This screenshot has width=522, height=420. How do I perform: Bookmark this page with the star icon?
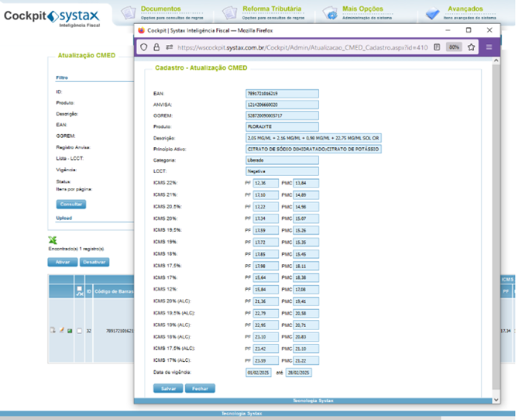(471, 47)
